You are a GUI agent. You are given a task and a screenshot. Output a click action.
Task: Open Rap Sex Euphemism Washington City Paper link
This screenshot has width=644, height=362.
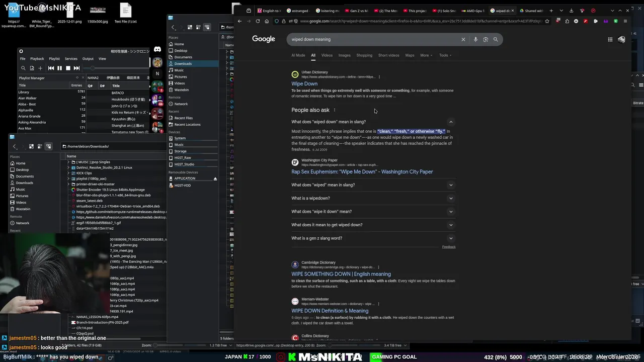pyautogui.click(x=362, y=172)
